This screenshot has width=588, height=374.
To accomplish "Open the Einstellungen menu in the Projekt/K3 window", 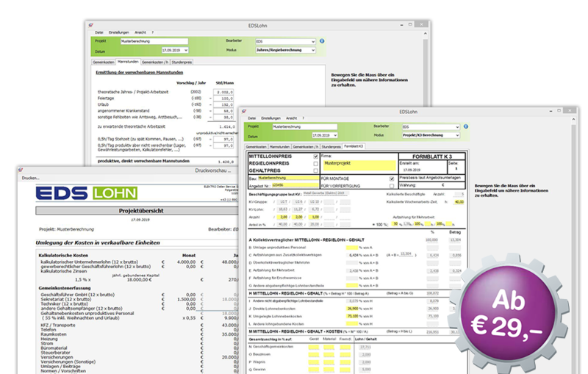I will click(x=270, y=118).
